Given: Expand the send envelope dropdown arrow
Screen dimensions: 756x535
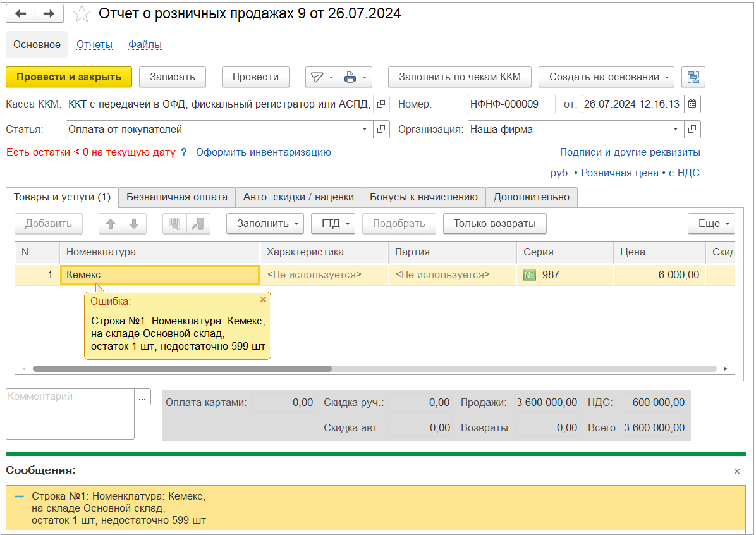Looking at the screenshot, I should pos(331,77).
